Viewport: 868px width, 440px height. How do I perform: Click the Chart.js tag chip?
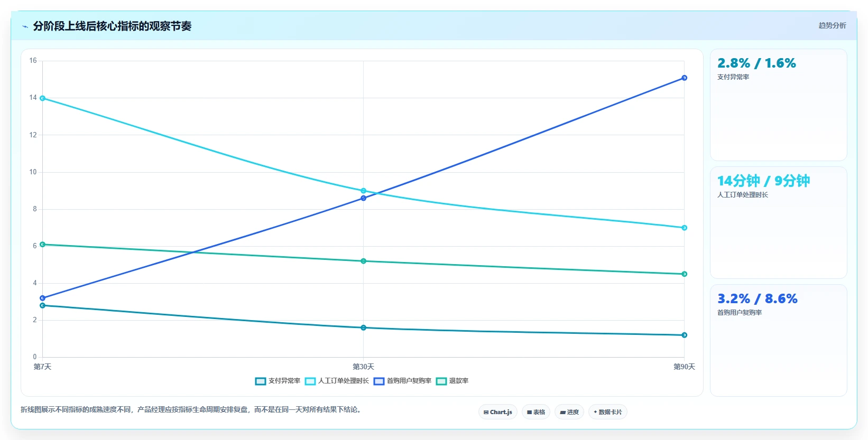point(498,412)
